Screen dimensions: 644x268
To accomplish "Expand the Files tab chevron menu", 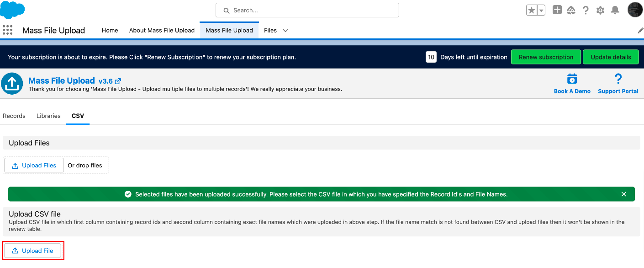I will click(285, 30).
